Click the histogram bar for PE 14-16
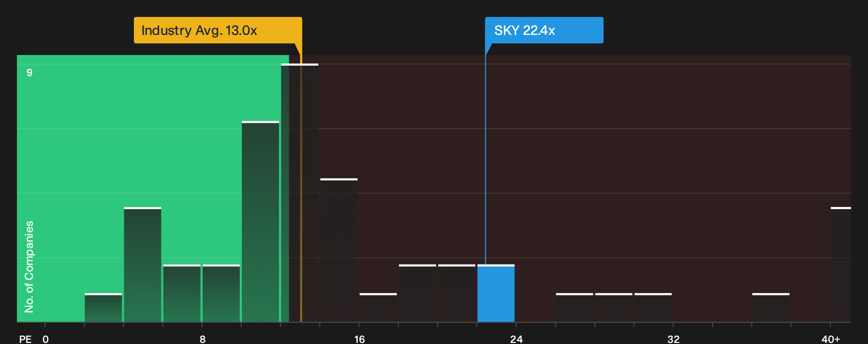 pos(339,250)
